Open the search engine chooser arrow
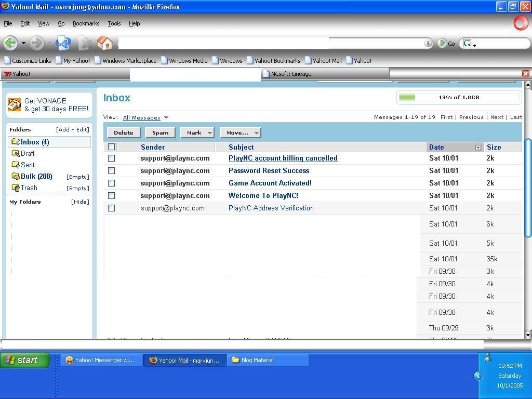The height and width of the screenshot is (399, 532). 475,45
